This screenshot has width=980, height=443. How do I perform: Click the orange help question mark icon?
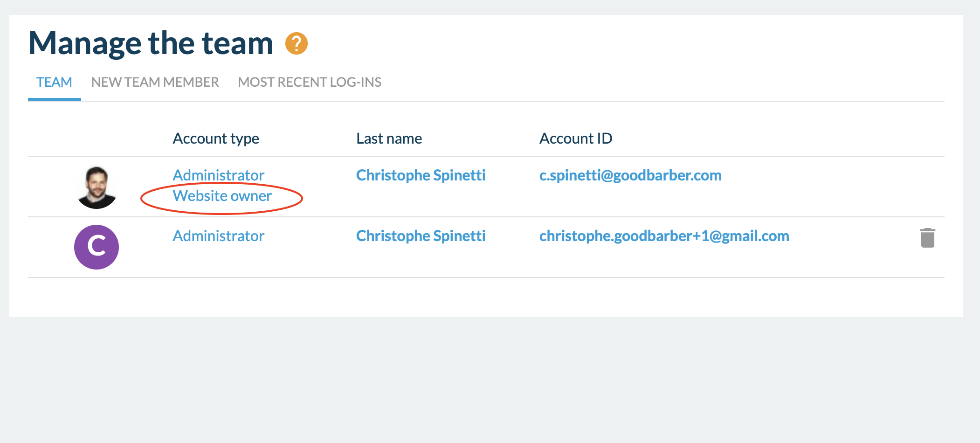click(x=297, y=43)
